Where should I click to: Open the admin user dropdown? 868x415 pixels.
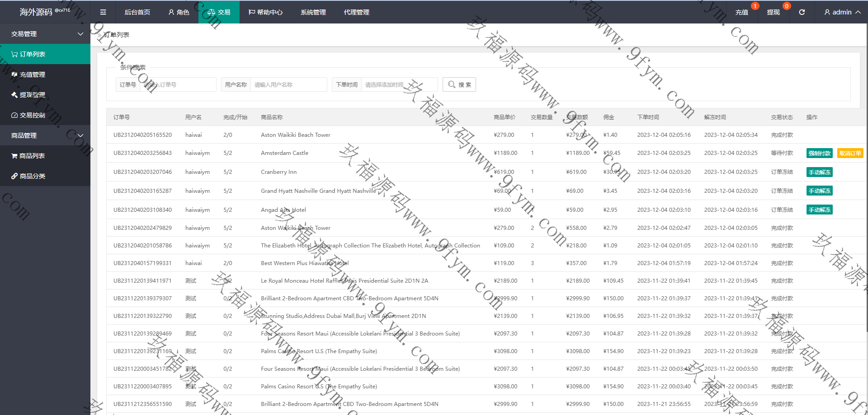click(x=842, y=12)
